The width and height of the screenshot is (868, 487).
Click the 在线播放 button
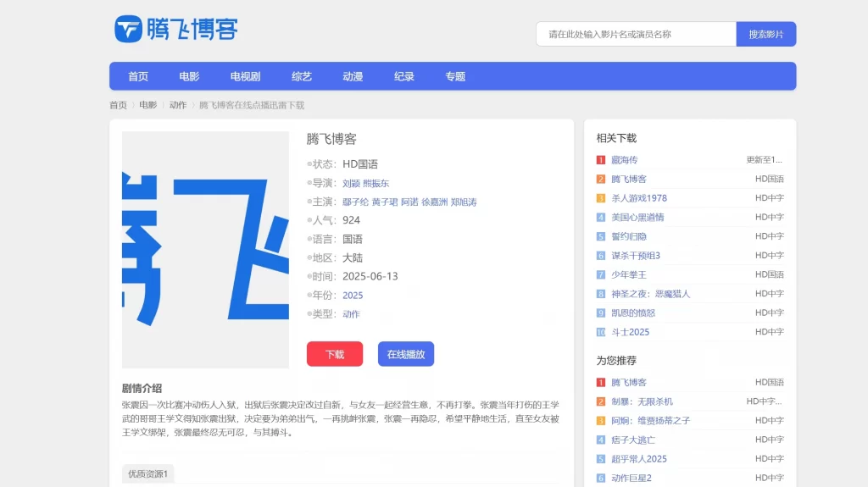[406, 354]
